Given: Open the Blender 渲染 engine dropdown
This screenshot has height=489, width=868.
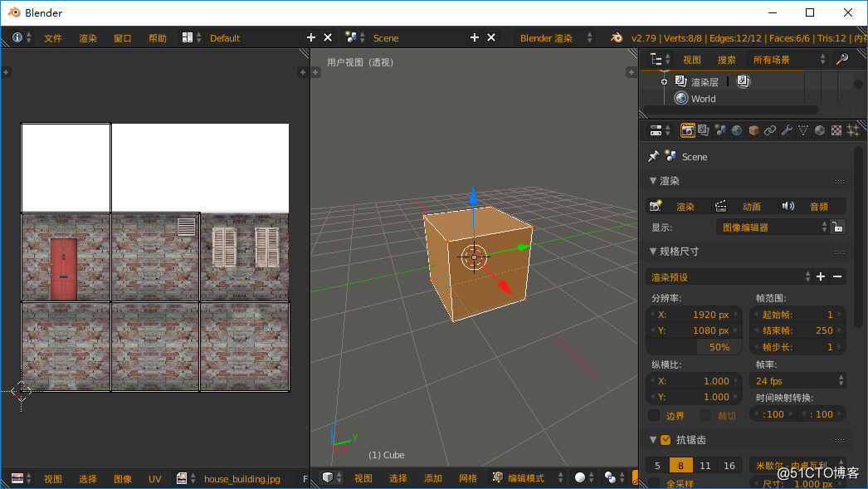Looking at the screenshot, I should [554, 37].
